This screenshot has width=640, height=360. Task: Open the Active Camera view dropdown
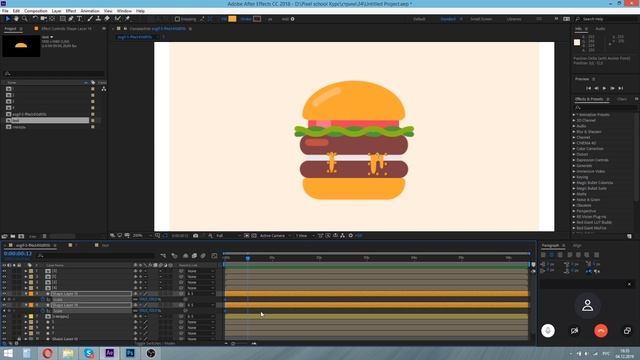coord(274,236)
